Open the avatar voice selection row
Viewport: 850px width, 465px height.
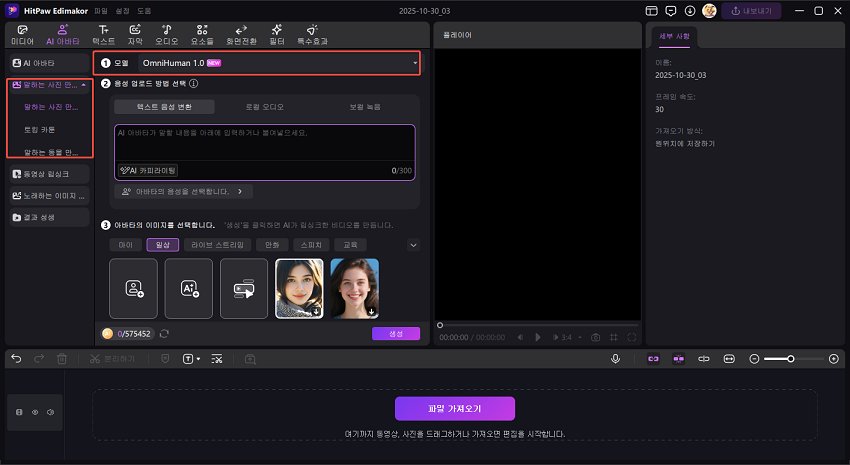(183, 191)
